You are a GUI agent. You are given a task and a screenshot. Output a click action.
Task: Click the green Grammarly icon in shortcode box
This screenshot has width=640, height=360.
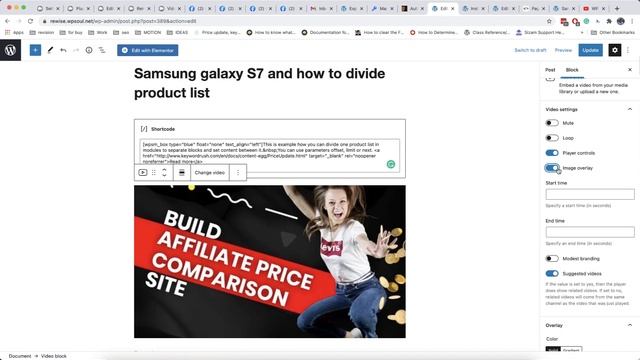tap(391, 164)
